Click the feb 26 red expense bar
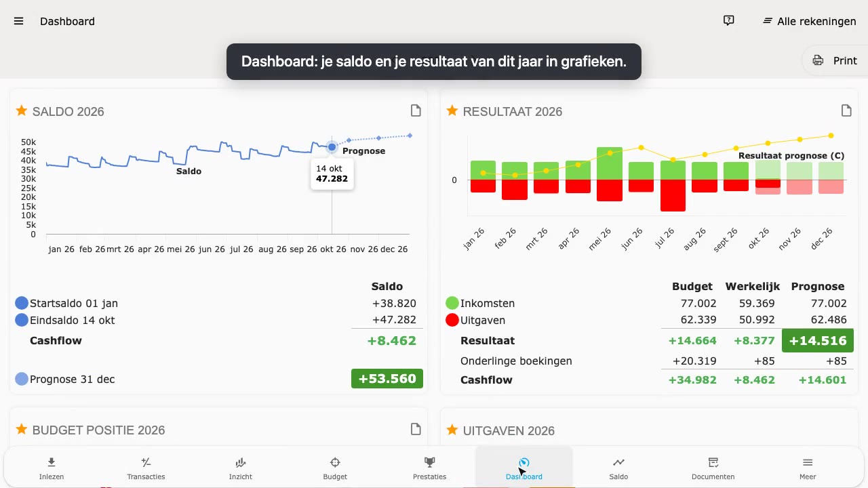868x488 pixels. click(x=515, y=190)
